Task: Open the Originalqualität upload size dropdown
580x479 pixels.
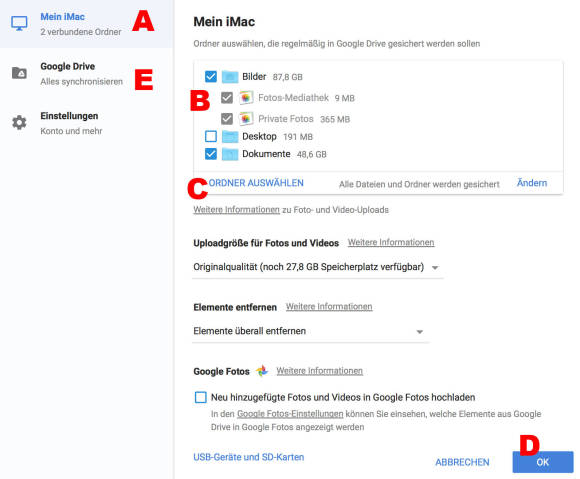Action: click(317, 267)
